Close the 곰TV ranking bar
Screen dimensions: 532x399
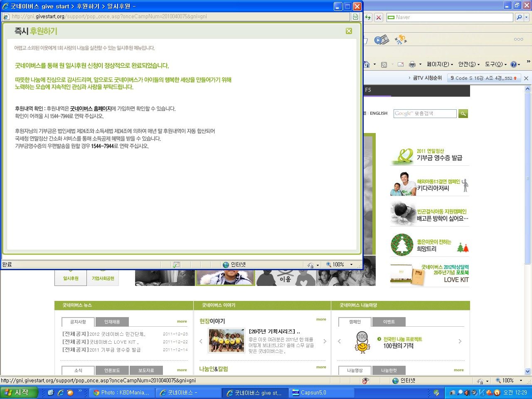pos(526,78)
